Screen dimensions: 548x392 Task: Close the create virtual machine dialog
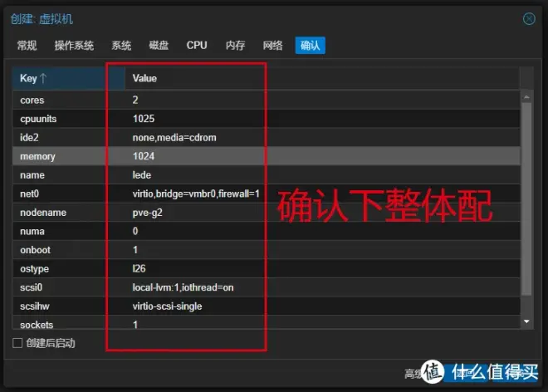(x=529, y=18)
